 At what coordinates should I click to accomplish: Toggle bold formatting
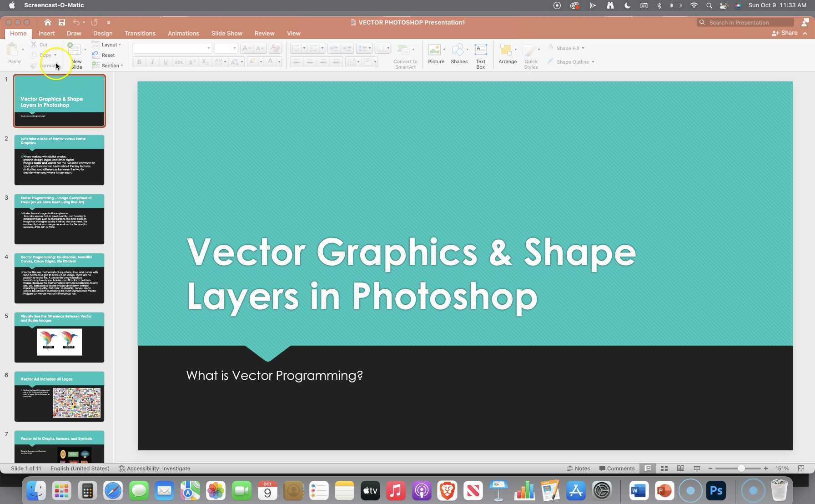pos(139,62)
